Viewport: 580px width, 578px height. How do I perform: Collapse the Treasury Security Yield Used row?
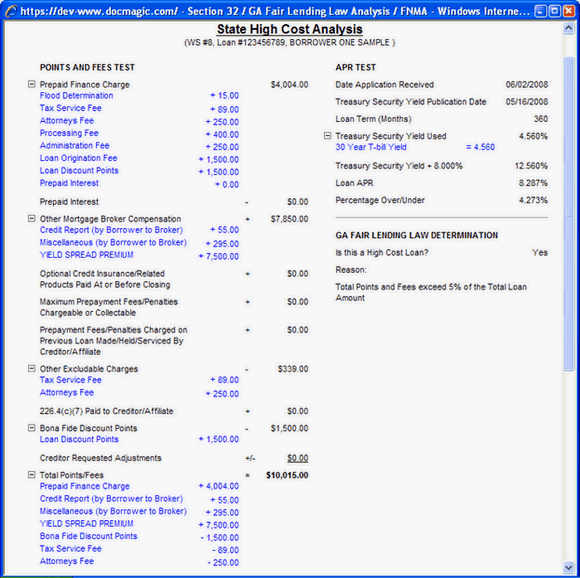(327, 136)
